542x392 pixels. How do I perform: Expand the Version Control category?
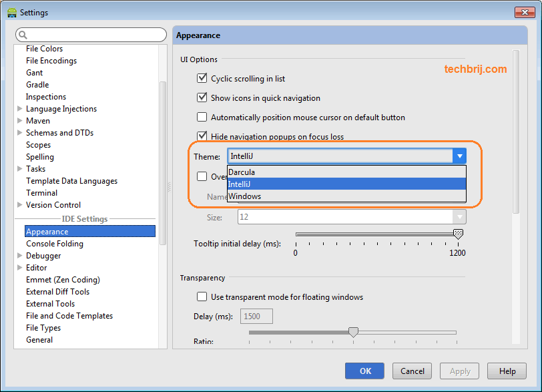[20, 204]
